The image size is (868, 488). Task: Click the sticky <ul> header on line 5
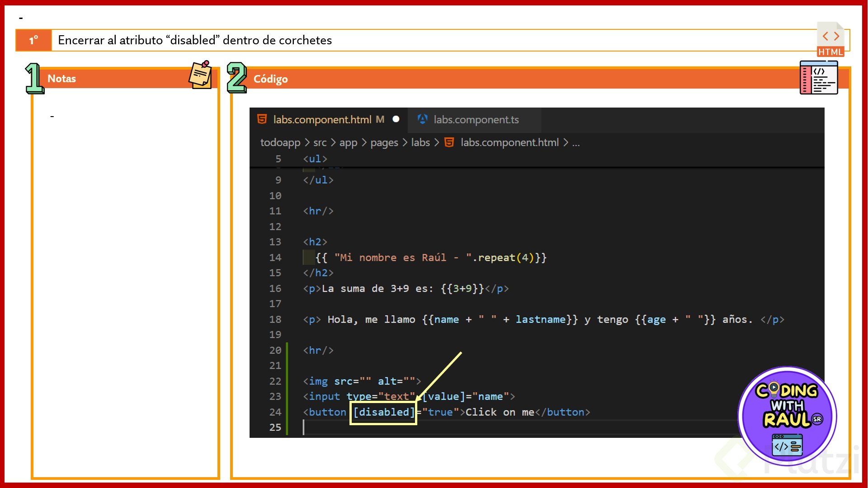(315, 159)
